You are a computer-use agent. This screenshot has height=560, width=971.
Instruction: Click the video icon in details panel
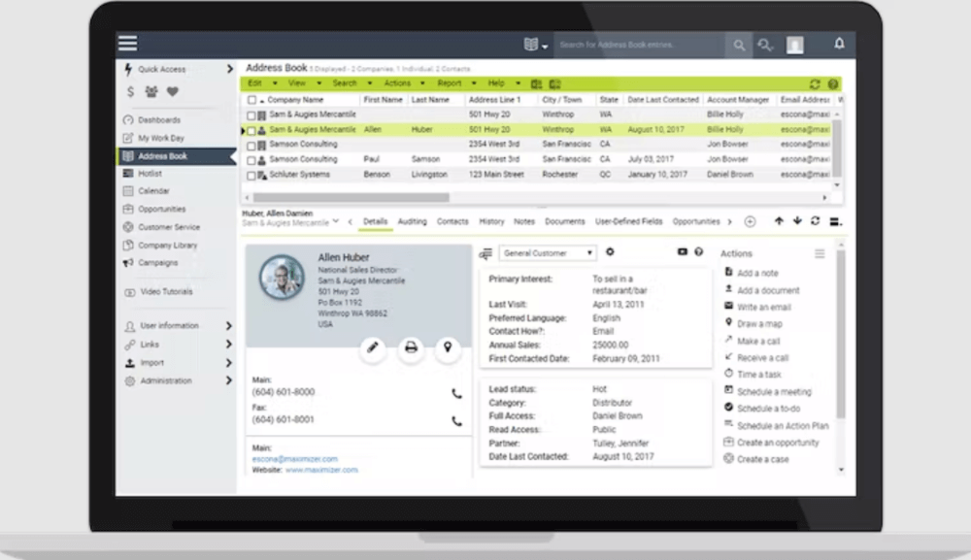point(682,251)
